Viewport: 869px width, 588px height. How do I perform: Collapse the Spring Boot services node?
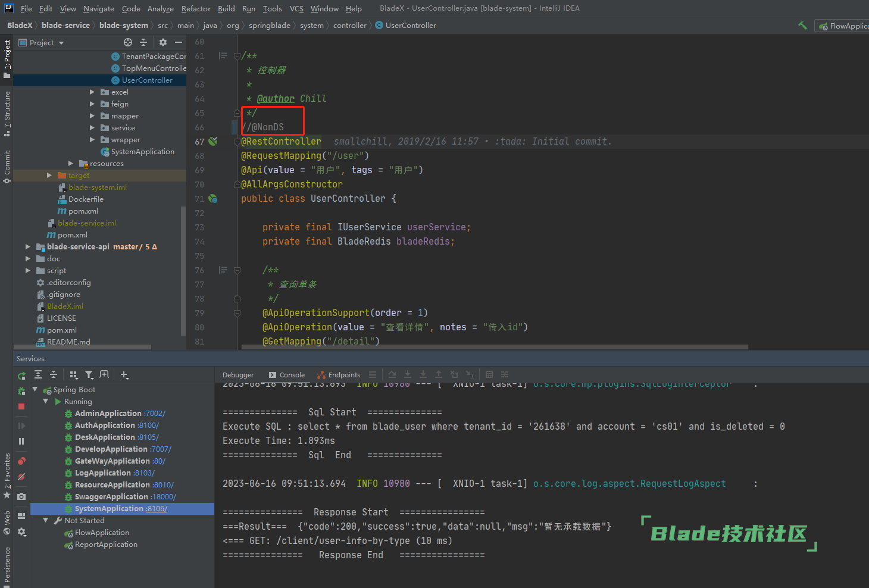coord(35,389)
